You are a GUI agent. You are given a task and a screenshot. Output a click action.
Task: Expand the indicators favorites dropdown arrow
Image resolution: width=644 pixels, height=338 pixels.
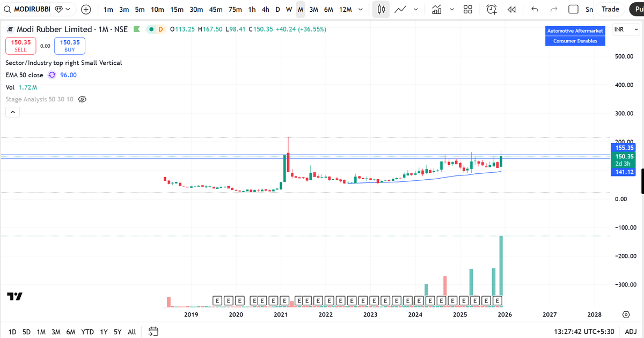pyautogui.click(x=452, y=9)
